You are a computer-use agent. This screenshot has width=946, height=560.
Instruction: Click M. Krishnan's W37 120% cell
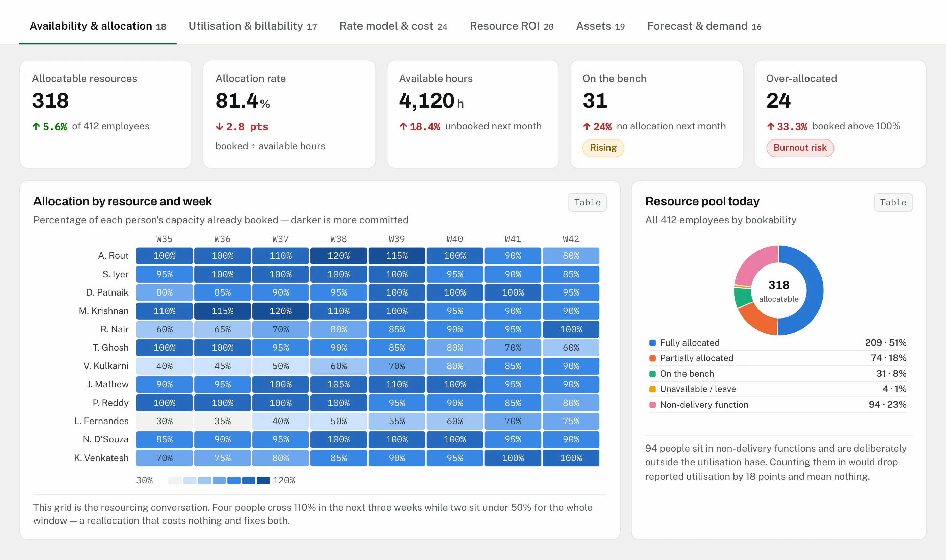pyautogui.click(x=280, y=311)
